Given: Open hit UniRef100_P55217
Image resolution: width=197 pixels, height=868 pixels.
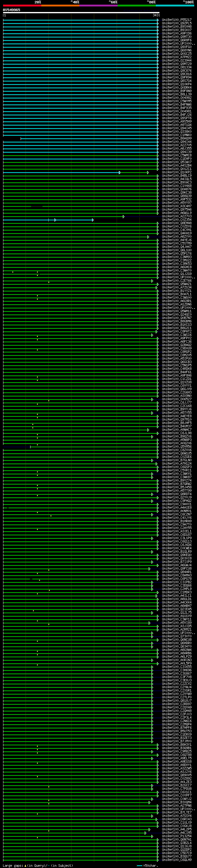Looking at the screenshot, I should (x=177, y=20).
